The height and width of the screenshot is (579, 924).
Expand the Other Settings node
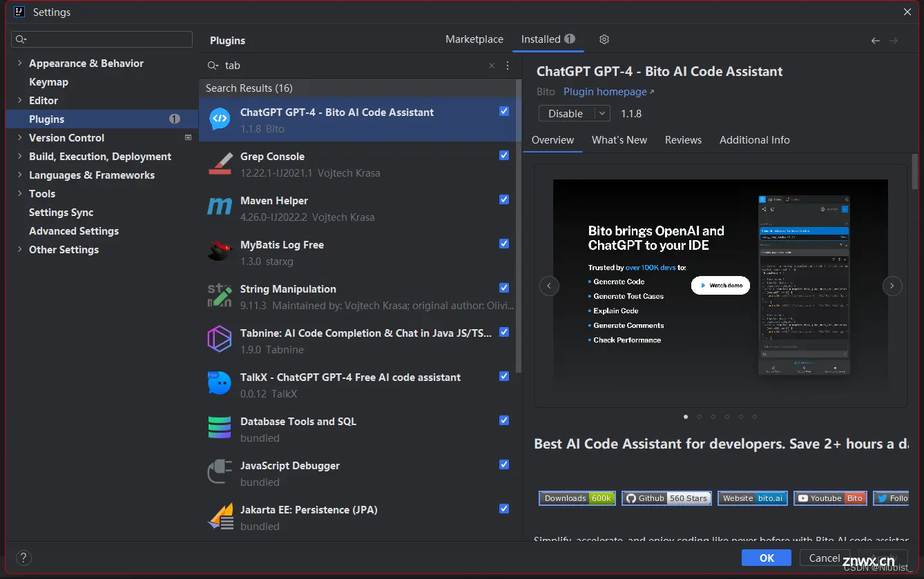point(19,250)
